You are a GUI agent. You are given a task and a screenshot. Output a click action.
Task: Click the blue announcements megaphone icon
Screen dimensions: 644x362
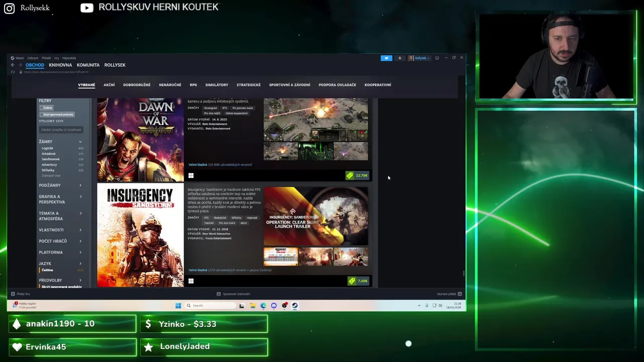coord(386,58)
